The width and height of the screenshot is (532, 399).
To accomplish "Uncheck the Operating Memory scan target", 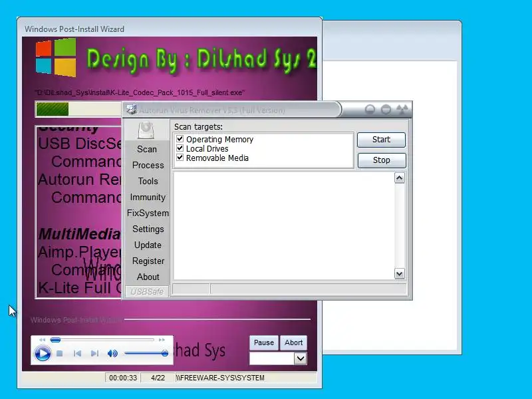I will click(x=180, y=139).
